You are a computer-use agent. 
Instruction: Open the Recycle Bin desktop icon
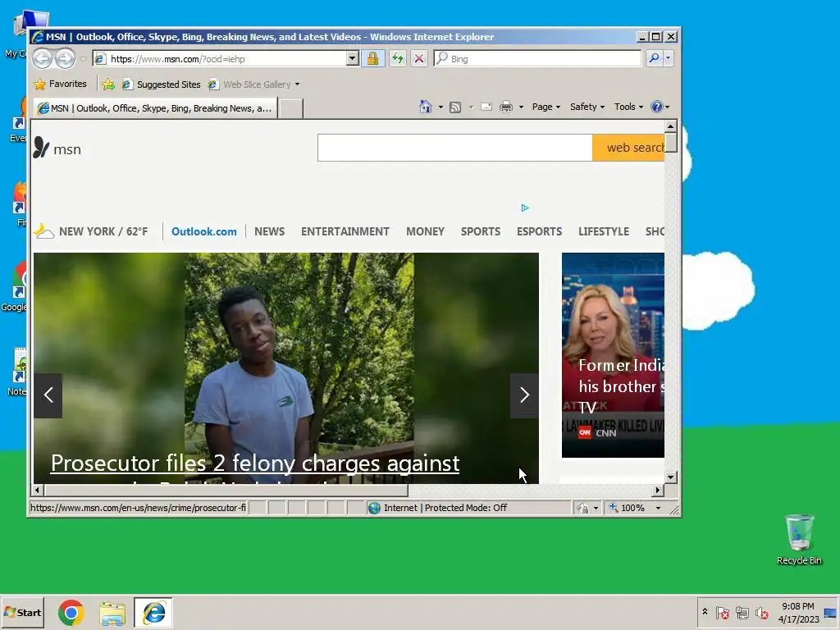coord(799,540)
